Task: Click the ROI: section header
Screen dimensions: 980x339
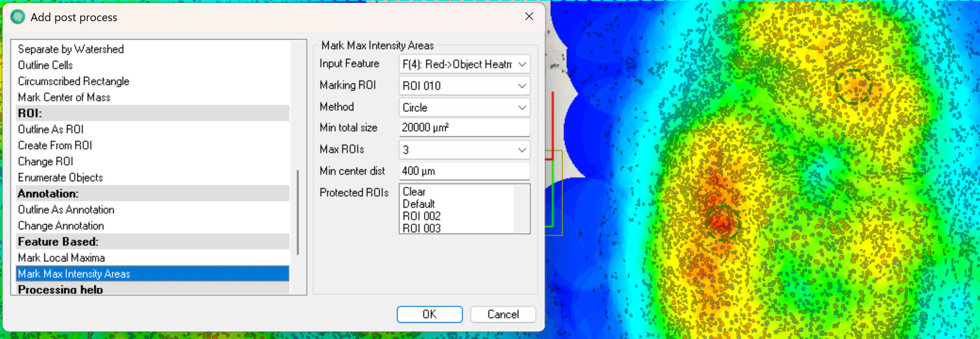Action: (152, 113)
